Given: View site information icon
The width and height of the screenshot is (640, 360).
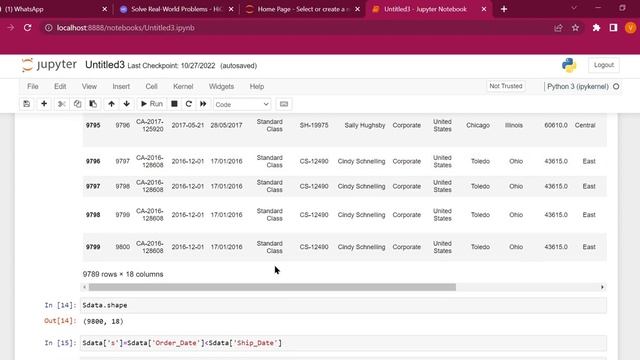Looking at the screenshot, I should tap(49, 28).
